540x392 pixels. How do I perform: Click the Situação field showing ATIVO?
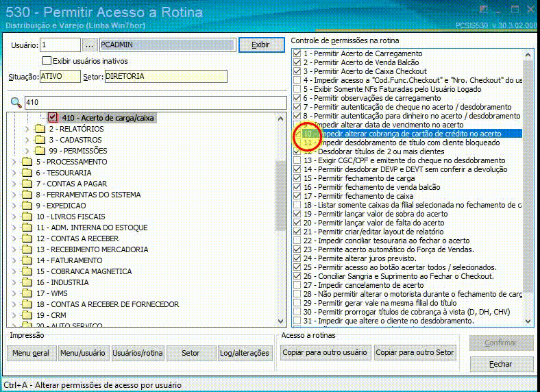(x=60, y=77)
